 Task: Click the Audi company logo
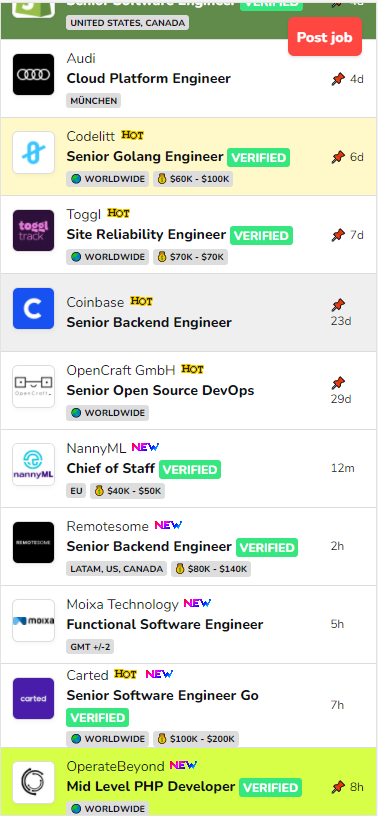(33, 74)
